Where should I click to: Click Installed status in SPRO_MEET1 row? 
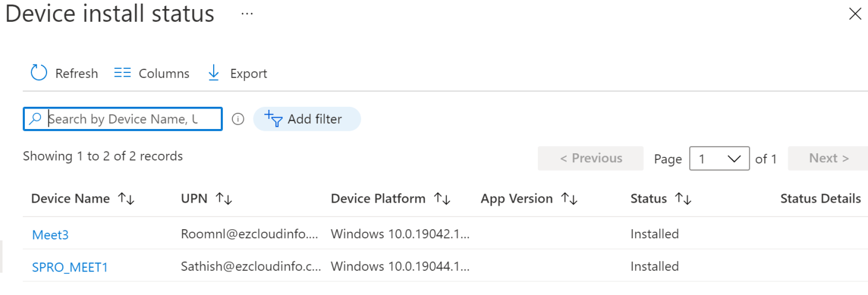tap(655, 266)
